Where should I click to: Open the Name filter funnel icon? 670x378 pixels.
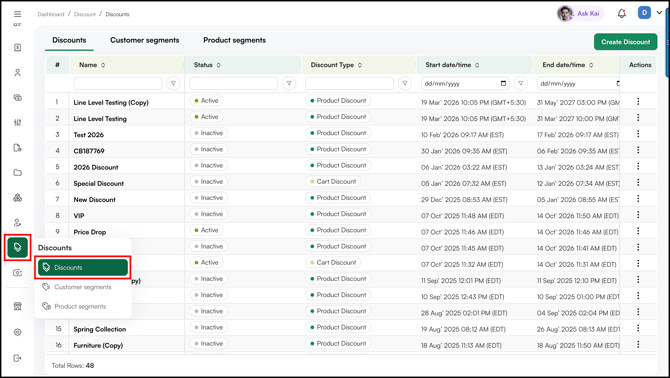click(173, 83)
